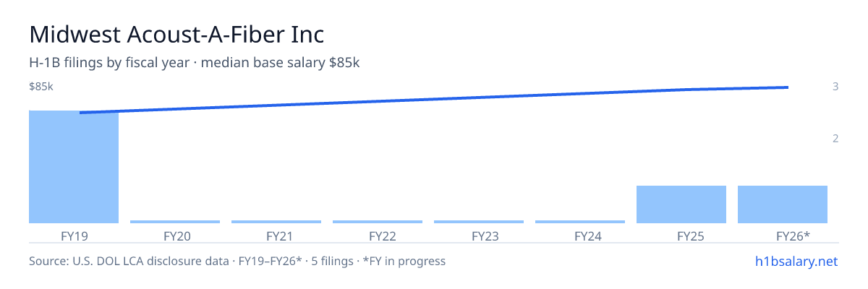Click the thin FY22 bar
Screen dimensions: 868x289
(x=378, y=222)
